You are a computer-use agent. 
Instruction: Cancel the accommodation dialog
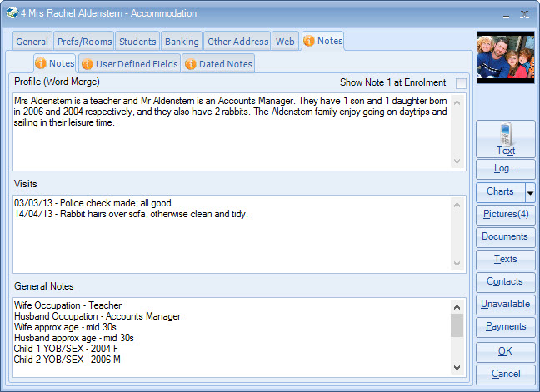click(x=505, y=374)
